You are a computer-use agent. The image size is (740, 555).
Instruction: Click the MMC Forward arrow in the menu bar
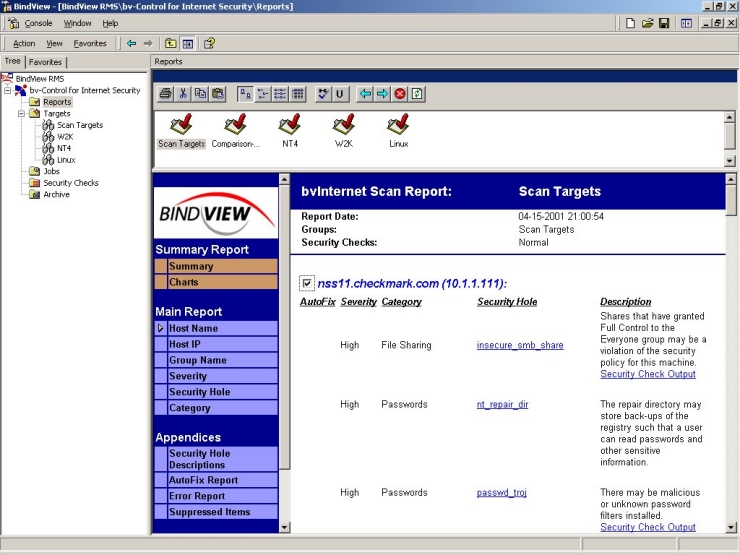click(x=148, y=43)
